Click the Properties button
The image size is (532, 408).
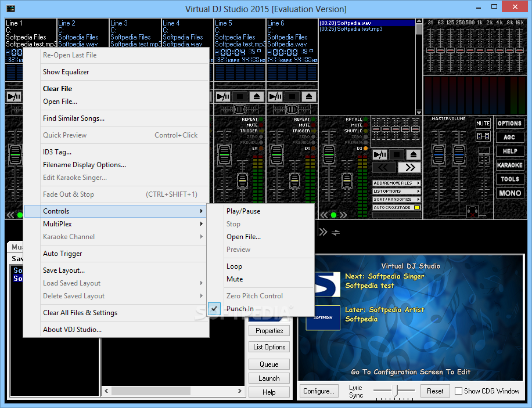click(x=269, y=331)
